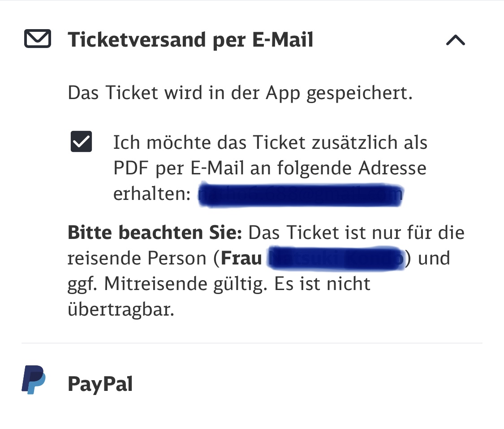Click the word 'übertragbar.' in the notice
The width and height of the screenshot is (504, 429).
point(121,309)
